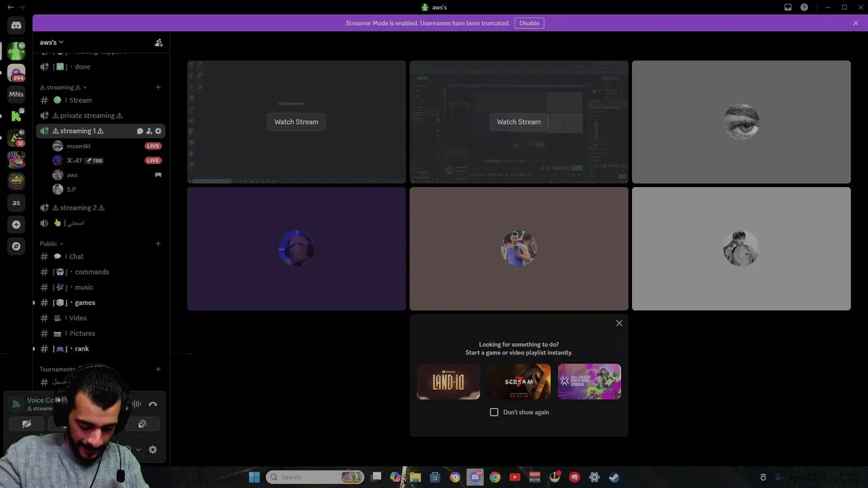The image size is (868, 488).
Task: Start the LAND.IO activity
Action: click(x=448, y=382)
